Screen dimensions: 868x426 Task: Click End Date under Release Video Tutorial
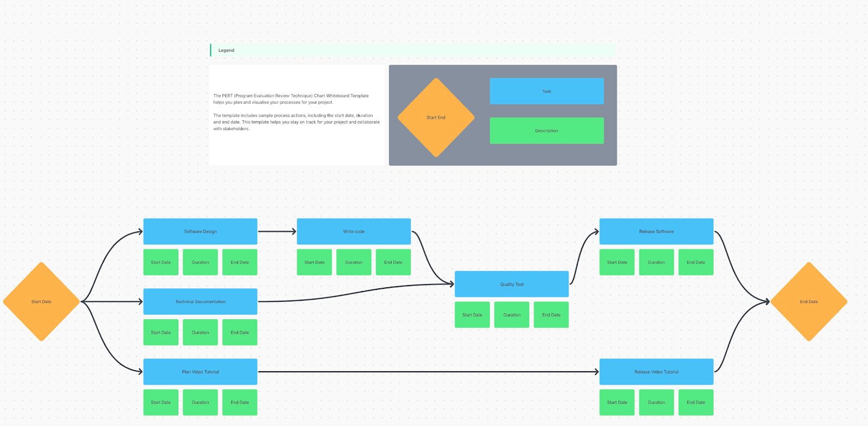coord(696,403)
